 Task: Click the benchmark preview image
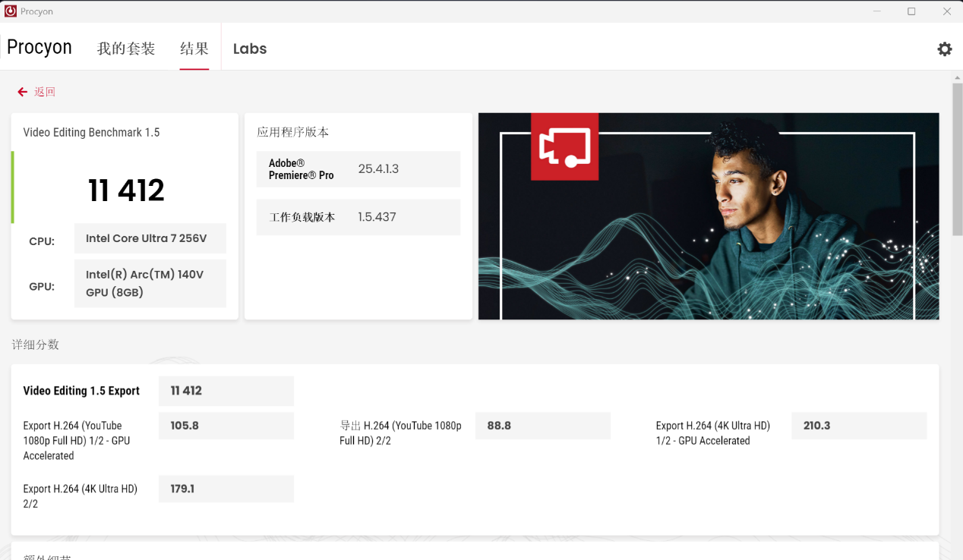click(x=708, y=216)
